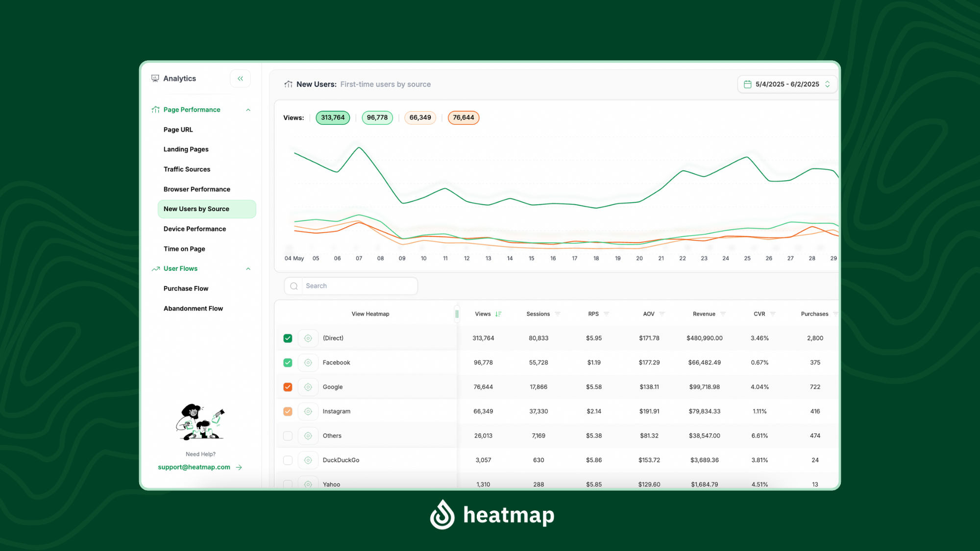Uncheck the Instagram source checkbox
The height and width of the screenshot is (551, 980).
click(x=288, y=411)
